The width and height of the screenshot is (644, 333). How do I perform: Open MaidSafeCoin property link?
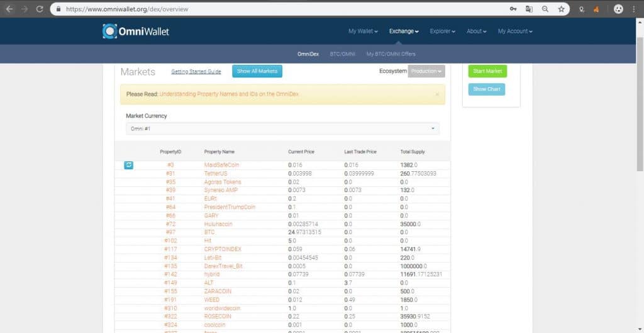tap(222, 165)
